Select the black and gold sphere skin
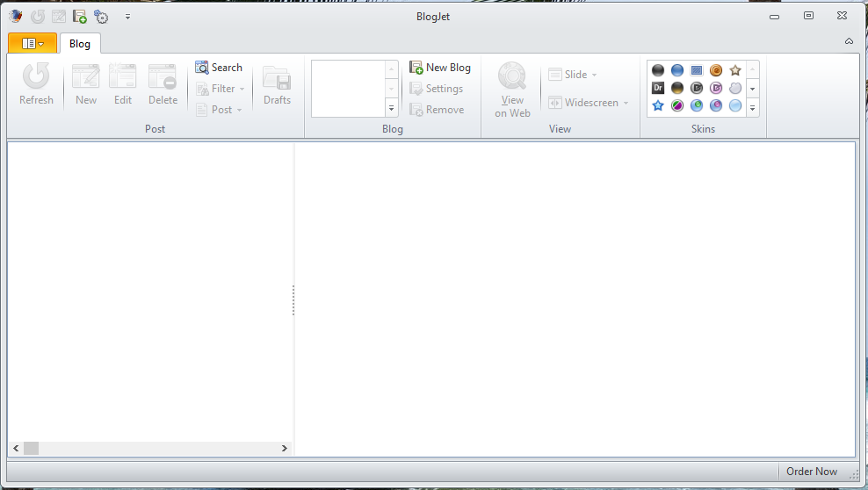The width and height of the screenshot is (868, 490). click(x=677, y=88)
